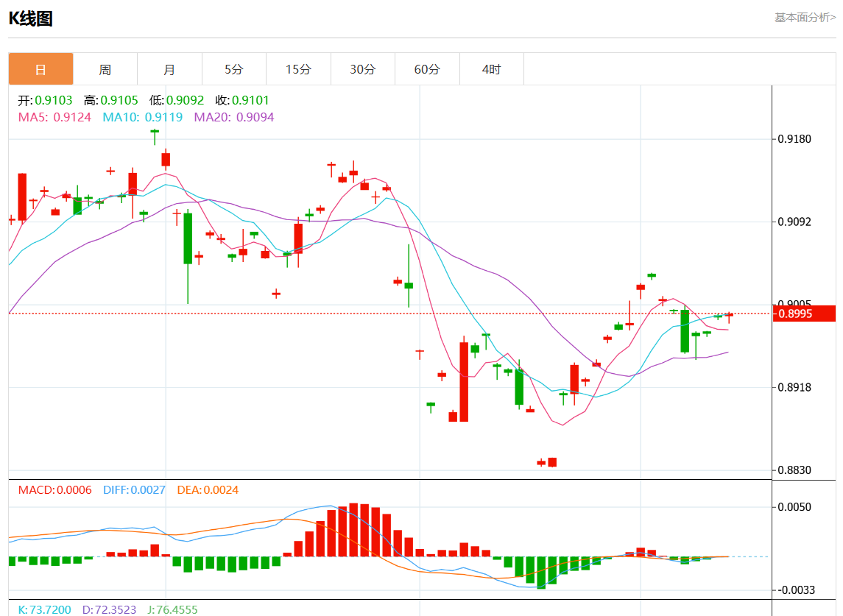Click the 0.9180 price axis label
The height and width of the screenshot is (616, 843).
pyautogui.click(x=794, y=139)
